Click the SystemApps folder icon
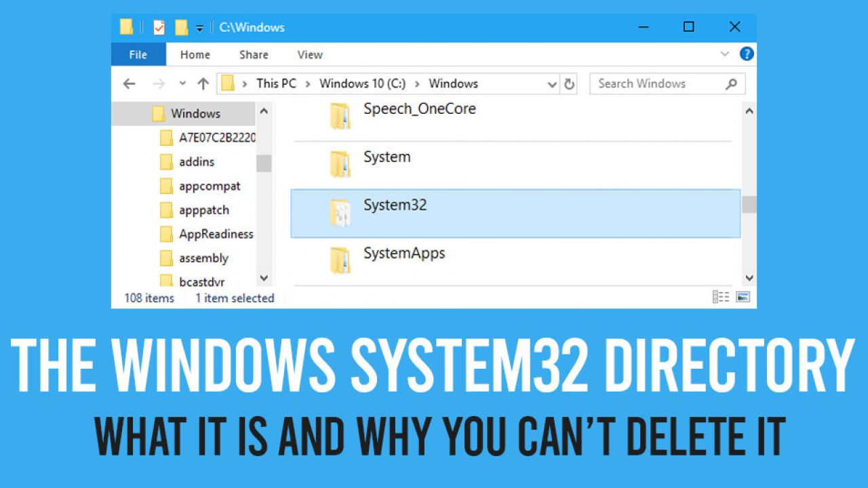The height and width of the screenshot is (488, 868). [x=340, y=261]
